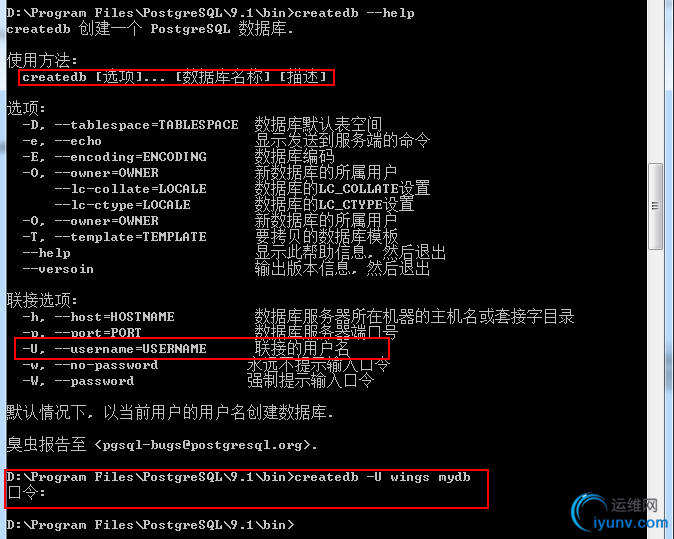Click the --lc-collate=LOCALE option text

pyautogui.click(x=131, y=189)
